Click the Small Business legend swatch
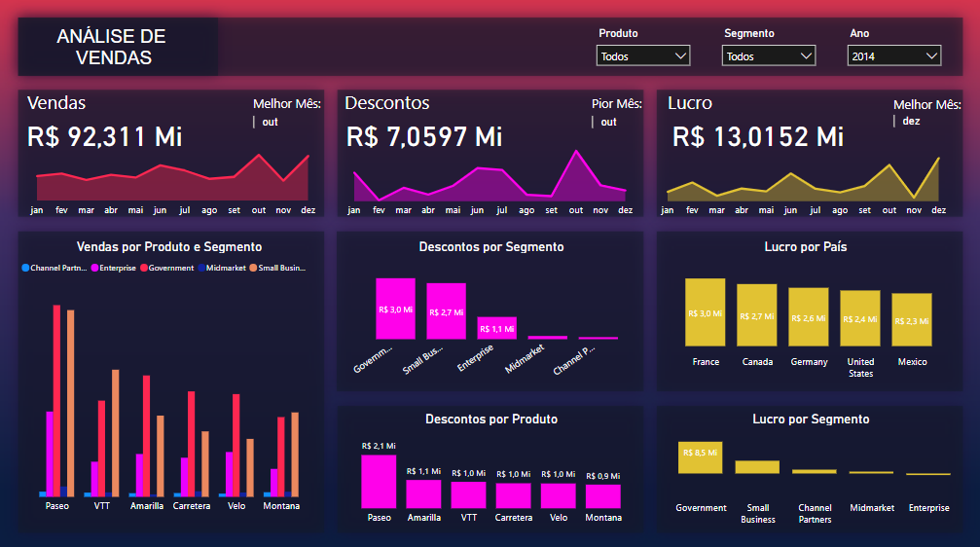 coord(253,268)
